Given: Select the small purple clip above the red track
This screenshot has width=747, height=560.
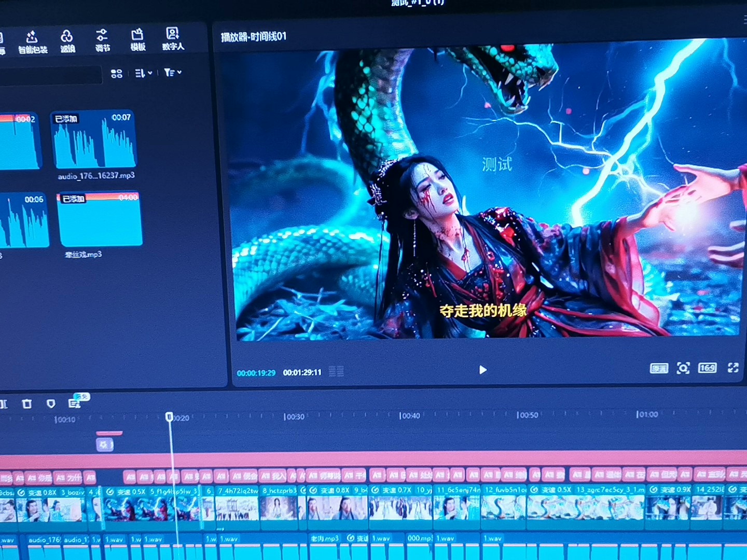Looking at the screenshot, I should (x=105, y=444).
